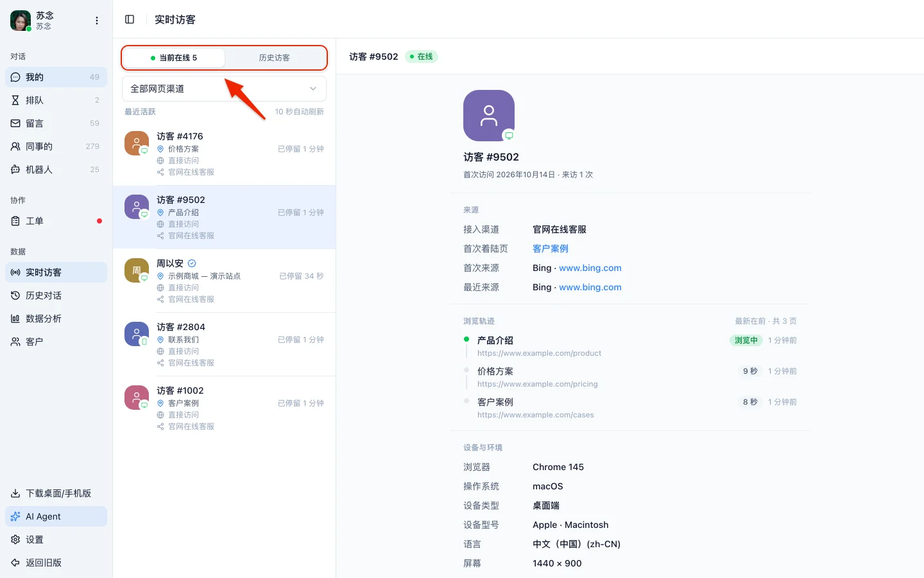Image resolution: width=924 pixels, height=578 pixels.
Task: Click the 下载桌面/手机版 download icon
Action: pos(15,493)
